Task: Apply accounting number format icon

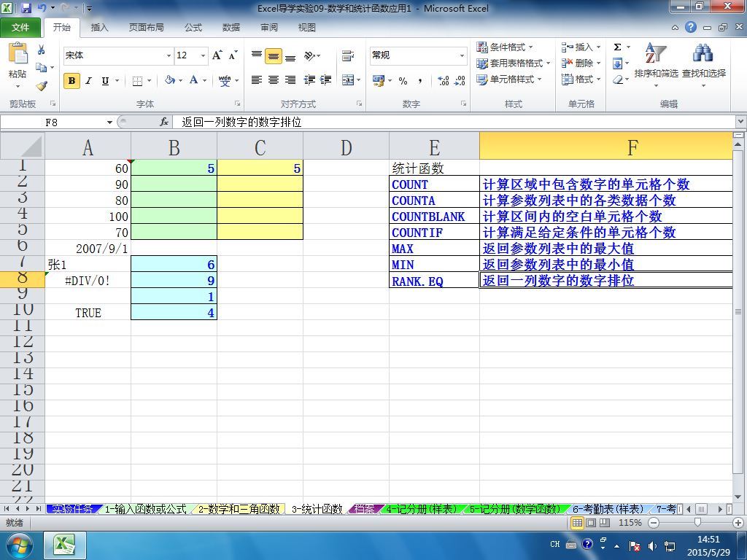Action: (379, 80)
